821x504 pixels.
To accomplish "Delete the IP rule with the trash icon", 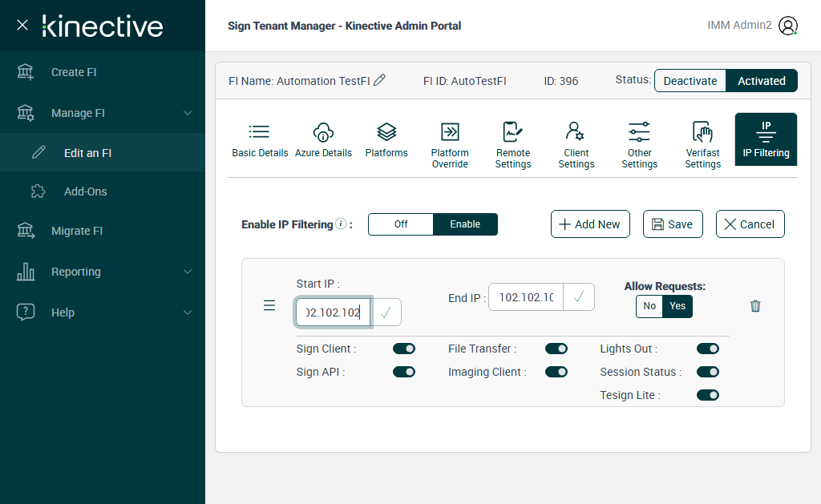I will [755, 305].
